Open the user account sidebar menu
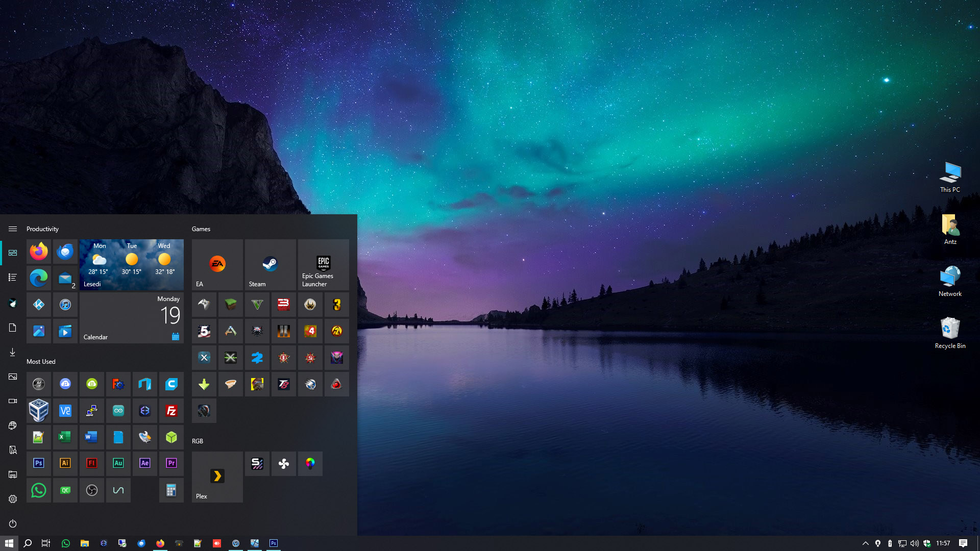The image size is (980, 551). point(12,303)
